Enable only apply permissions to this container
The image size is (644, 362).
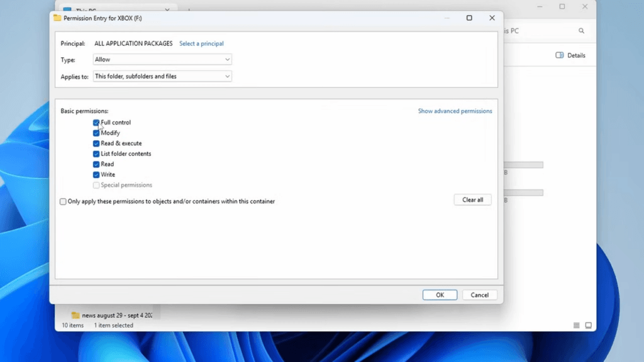point(63,201)
